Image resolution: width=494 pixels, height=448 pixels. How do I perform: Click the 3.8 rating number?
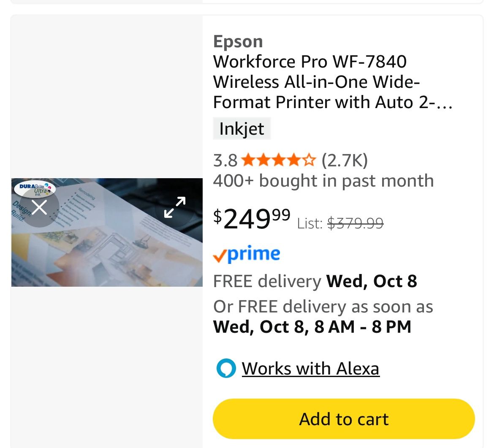(x=225, y=160)
